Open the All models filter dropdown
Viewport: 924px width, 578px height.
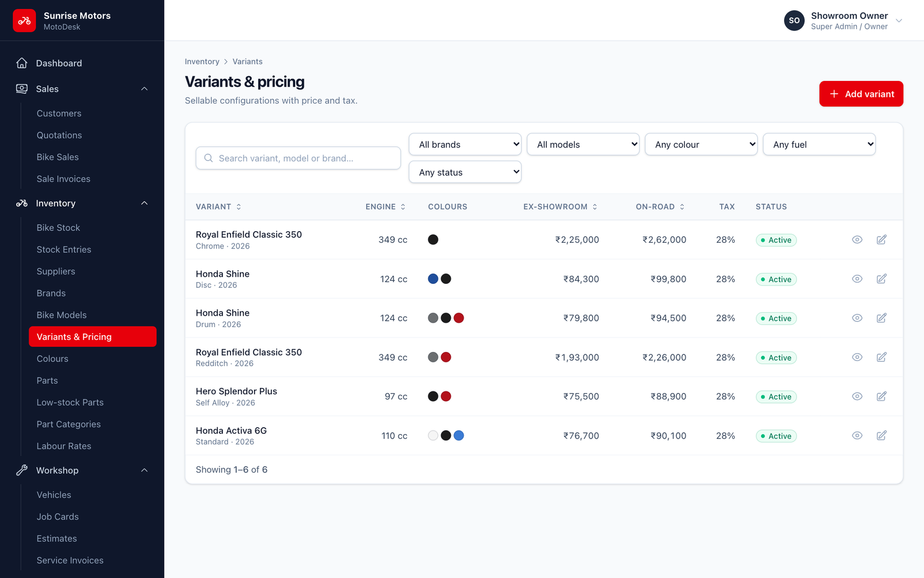pos(583,144)
